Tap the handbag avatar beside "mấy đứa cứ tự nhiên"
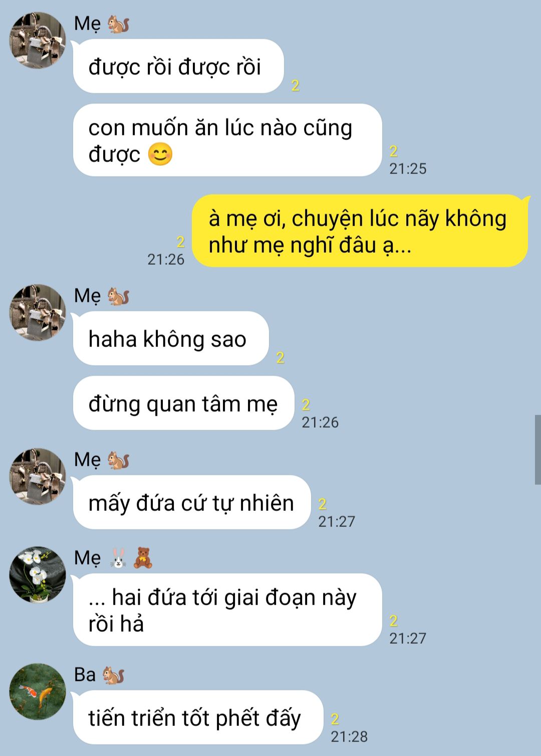 click(38, 476)
